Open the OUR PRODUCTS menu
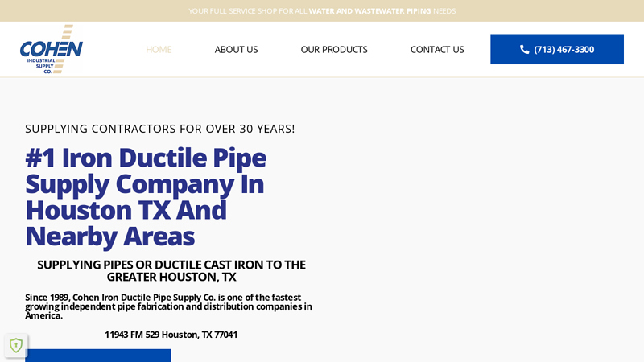644x362 pixels. coord(334,49)
